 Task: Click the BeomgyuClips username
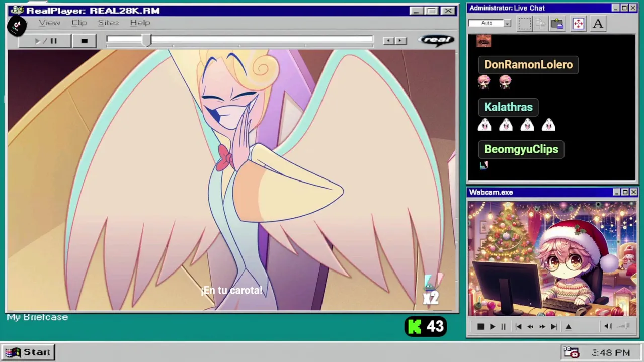[x=521, y=149]
